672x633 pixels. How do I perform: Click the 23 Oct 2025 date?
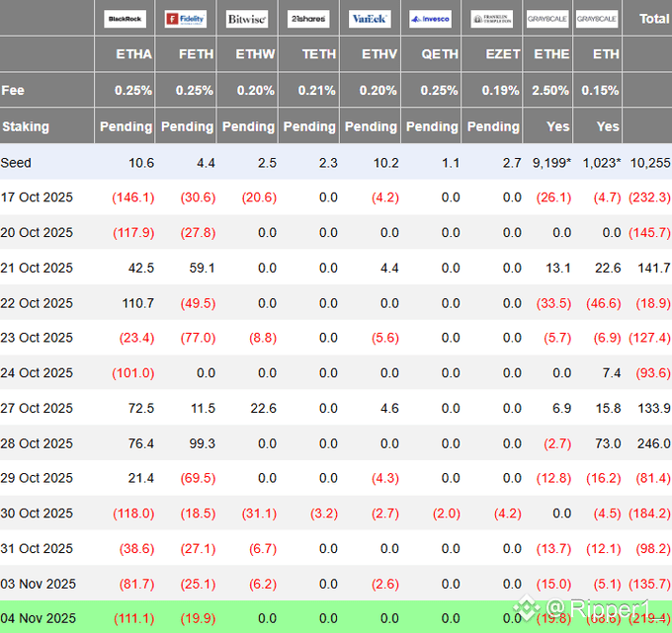pos(37,338)
